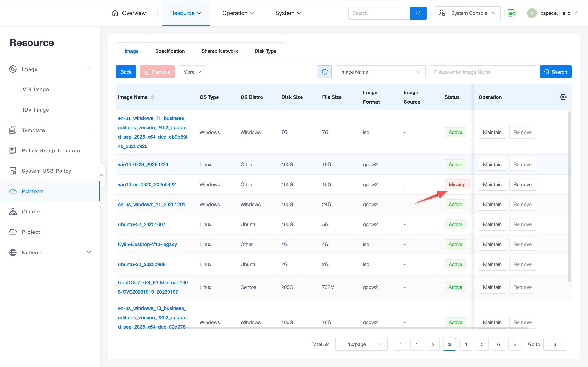Click the horizontal table scrollbar
The height and width of the screenshot is (367, 588).
(x=340, y=328)
